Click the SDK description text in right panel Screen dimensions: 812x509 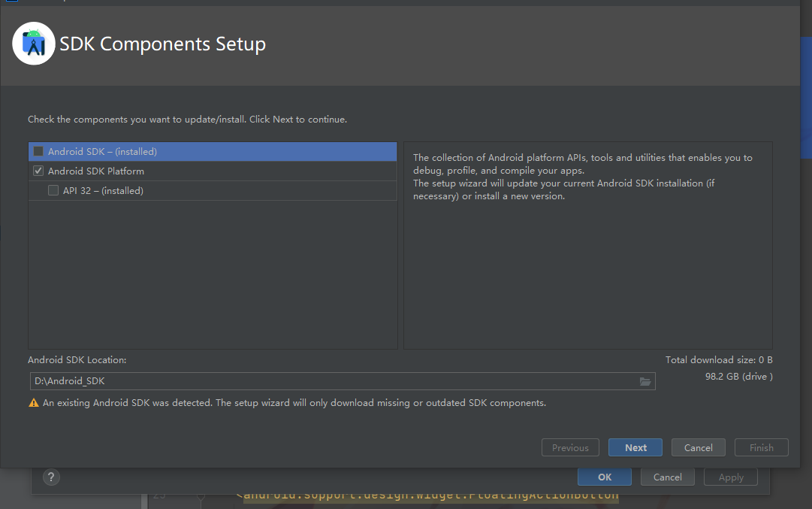pos(583,177)
